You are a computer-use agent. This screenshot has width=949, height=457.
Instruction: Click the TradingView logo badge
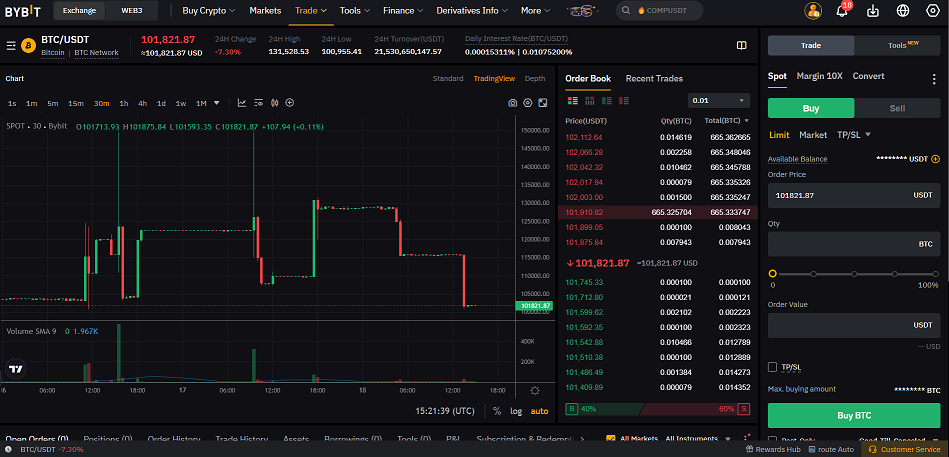16,369
